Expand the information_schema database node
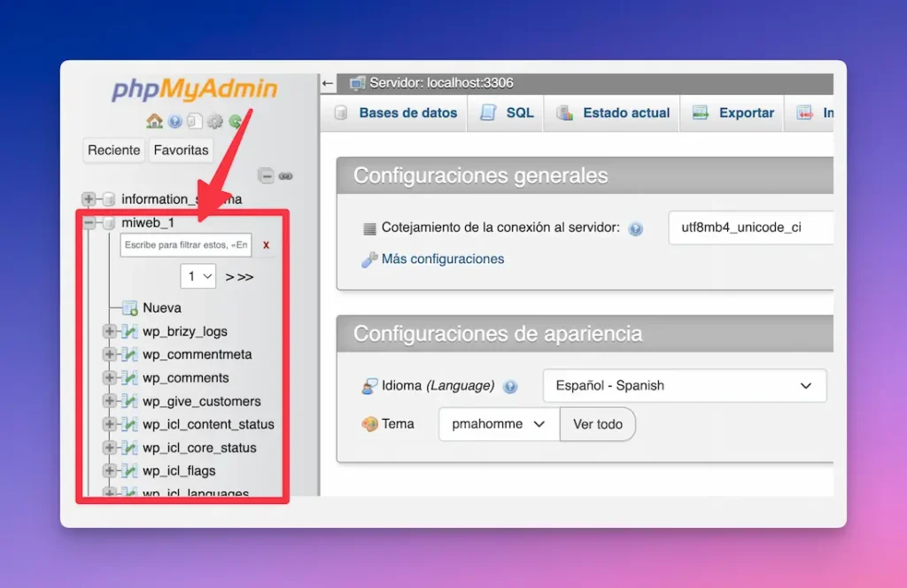Image resolution: width=907 pixels, height=588 pixels. (x=88, y=198)
